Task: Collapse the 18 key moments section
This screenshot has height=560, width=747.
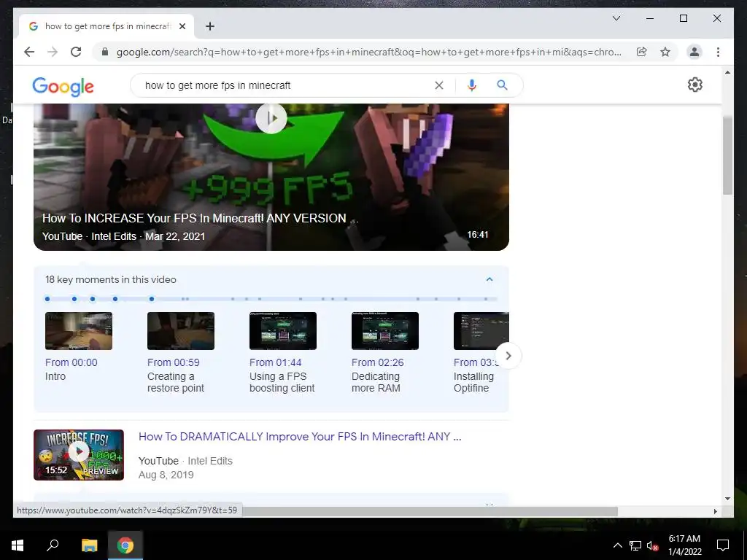Action: [x=489, y=279]
